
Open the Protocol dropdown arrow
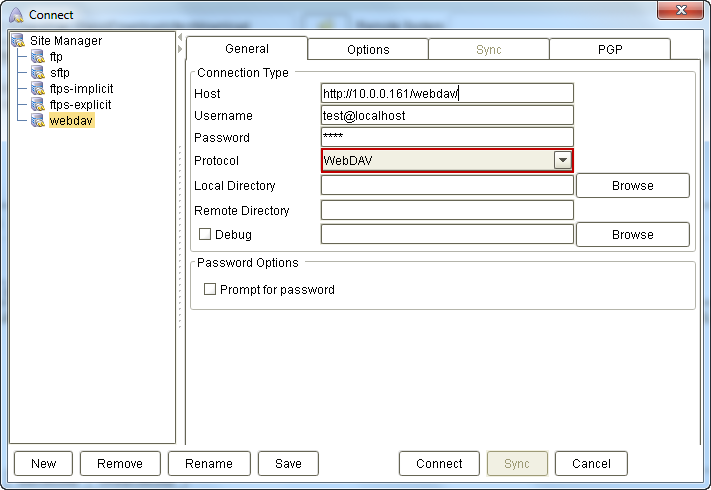coord(562,161)
